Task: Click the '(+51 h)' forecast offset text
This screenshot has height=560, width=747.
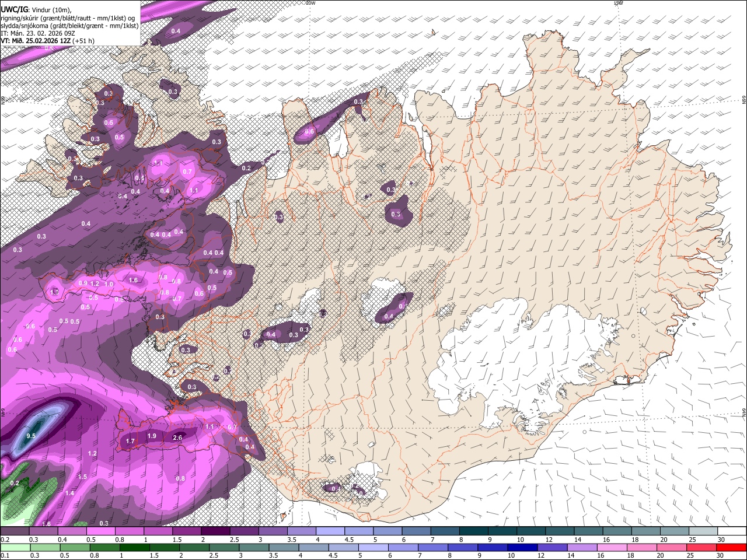Action: pyautogui.click(x=84, y=41)
